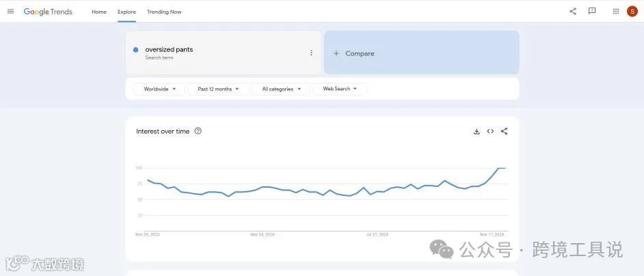Select the Explore tab
The width and height of the screenshot is (644, 276).
coord(126,12)
